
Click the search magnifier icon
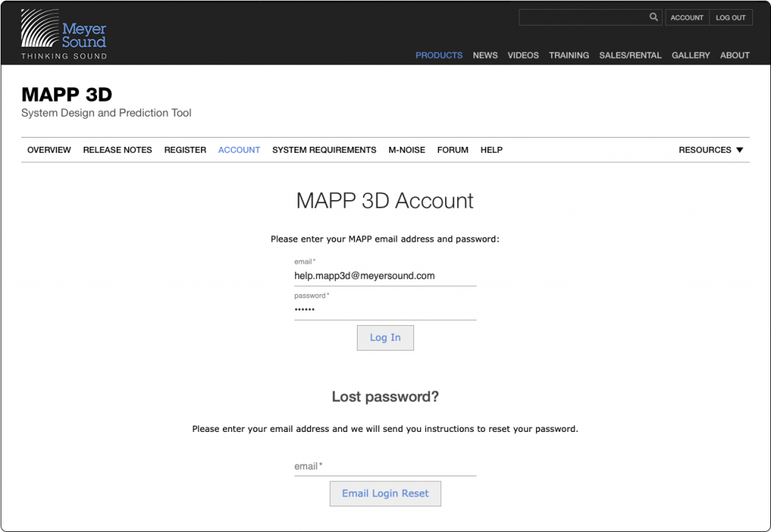(654, 17)
